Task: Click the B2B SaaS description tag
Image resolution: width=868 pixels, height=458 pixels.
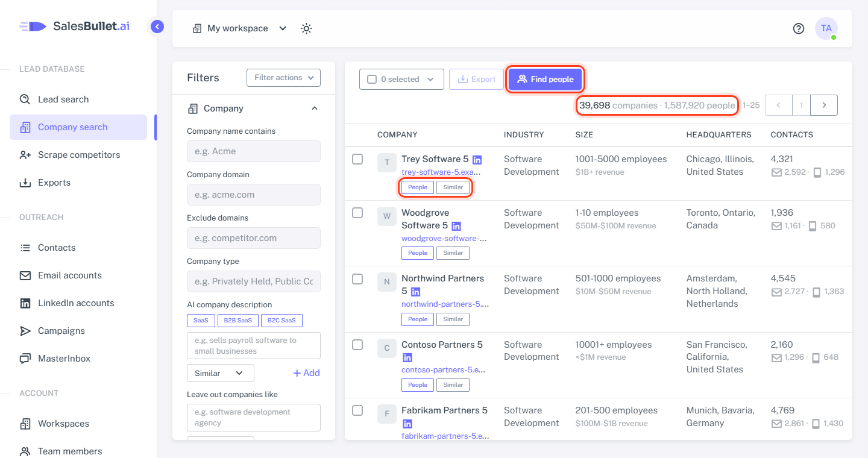Action: [238, 321]
